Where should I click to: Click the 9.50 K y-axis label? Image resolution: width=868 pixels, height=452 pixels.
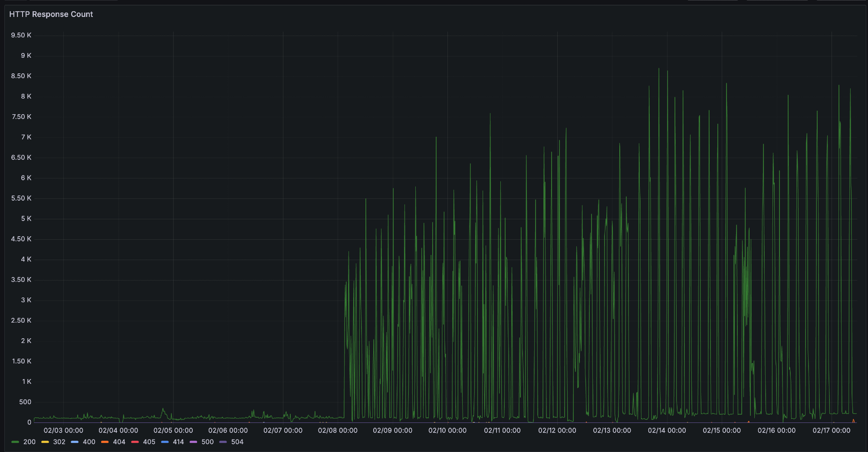[x=21, y=35]
